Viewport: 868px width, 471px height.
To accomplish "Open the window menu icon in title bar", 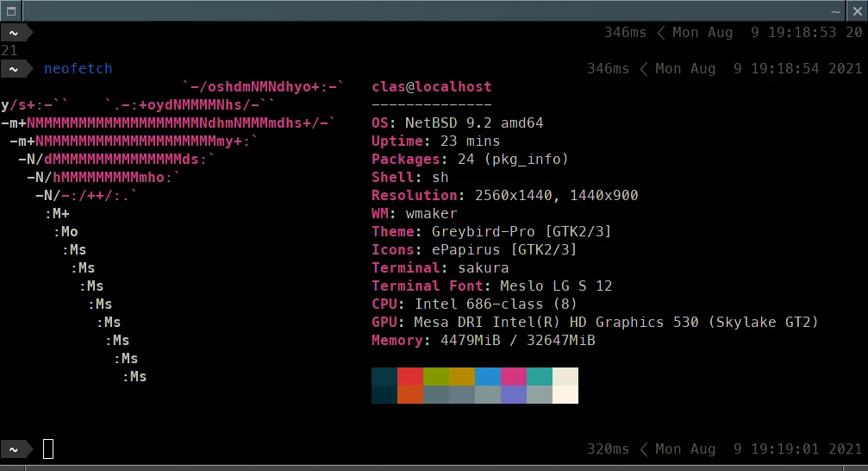I will pos(11,10).
